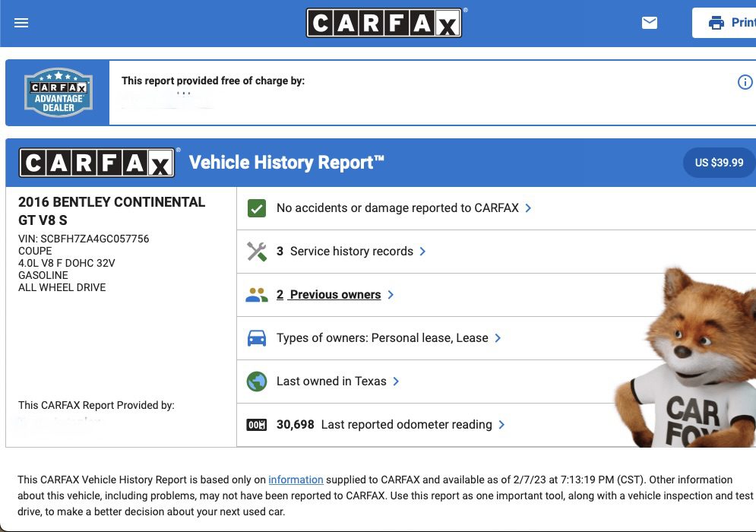This screenshot has width=756, height=532.
Task: Click the CARFAX logo beside Vehicle History Report
Action: point(97,163)
